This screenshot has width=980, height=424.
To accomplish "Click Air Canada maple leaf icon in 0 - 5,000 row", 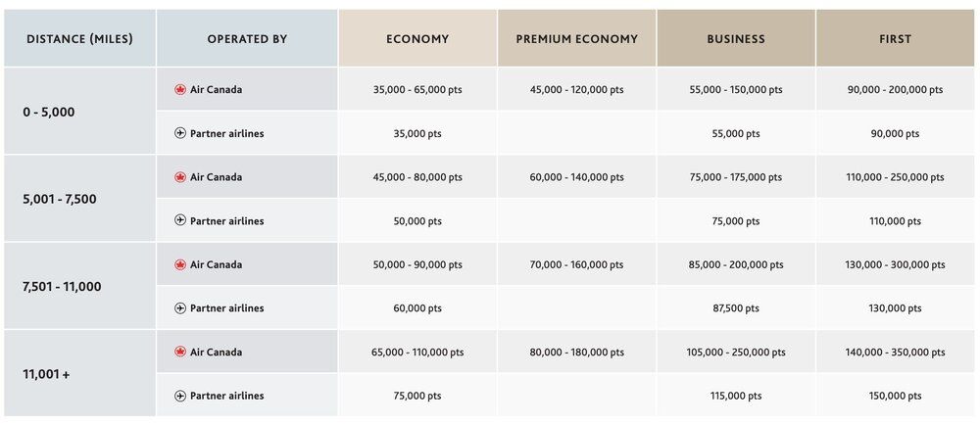I will (x=180, y=89).
